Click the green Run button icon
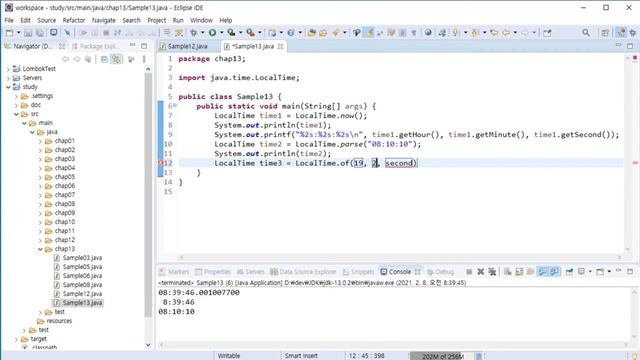 [x=213, y=33]
